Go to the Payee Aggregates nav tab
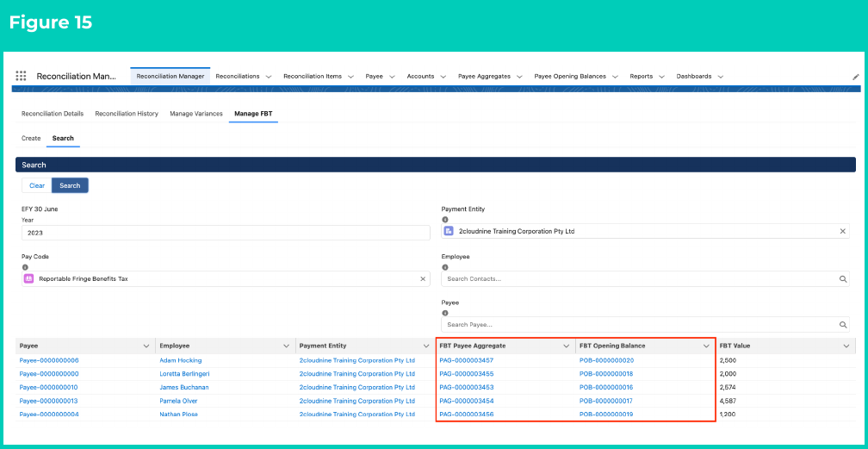Viewport: 868px width, 449px height. click(484, 76)
